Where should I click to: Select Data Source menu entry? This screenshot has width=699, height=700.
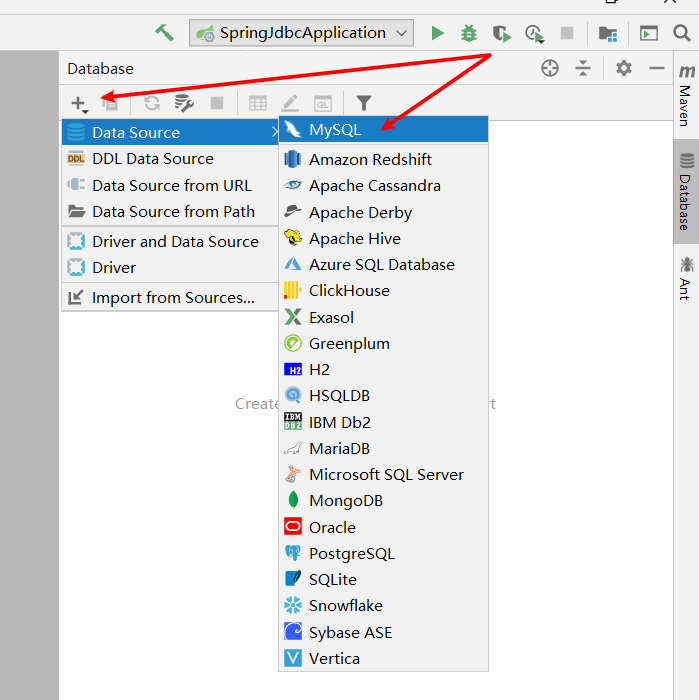pos(170,132)
